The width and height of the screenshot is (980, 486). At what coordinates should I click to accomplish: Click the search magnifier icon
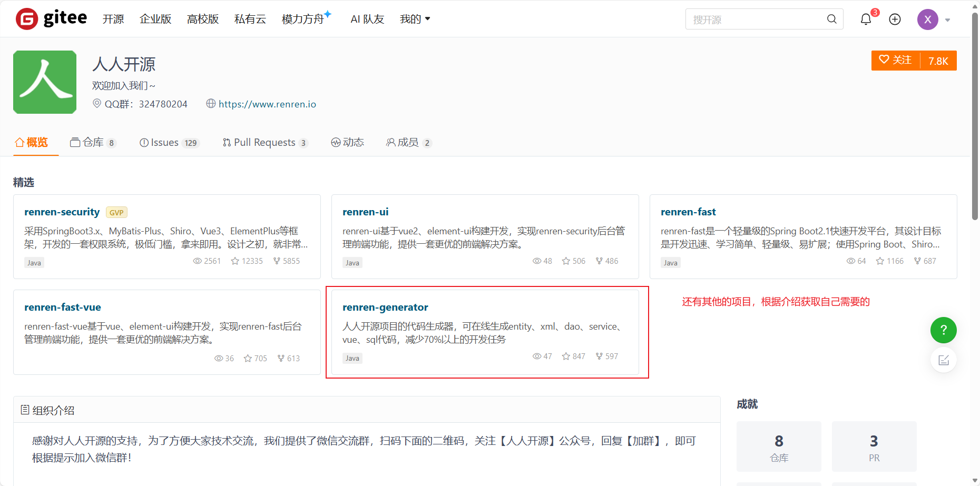[x=832, y=19]
